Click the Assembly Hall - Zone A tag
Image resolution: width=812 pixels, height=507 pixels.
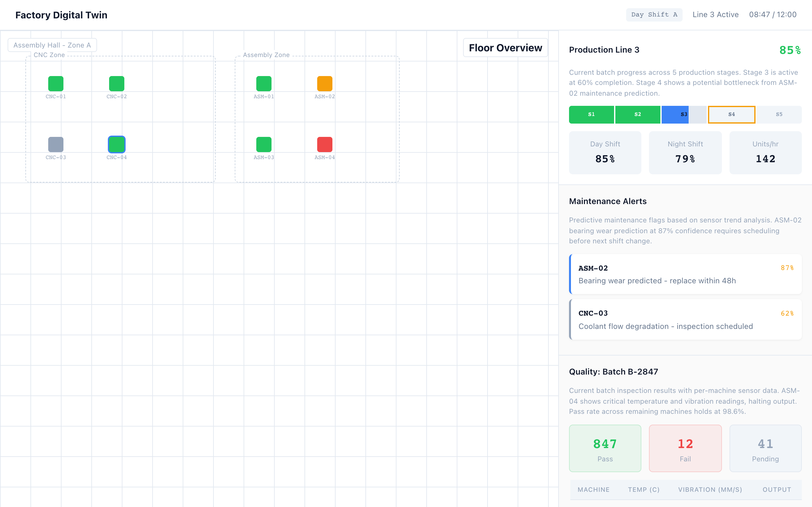(x=52, y=45)
